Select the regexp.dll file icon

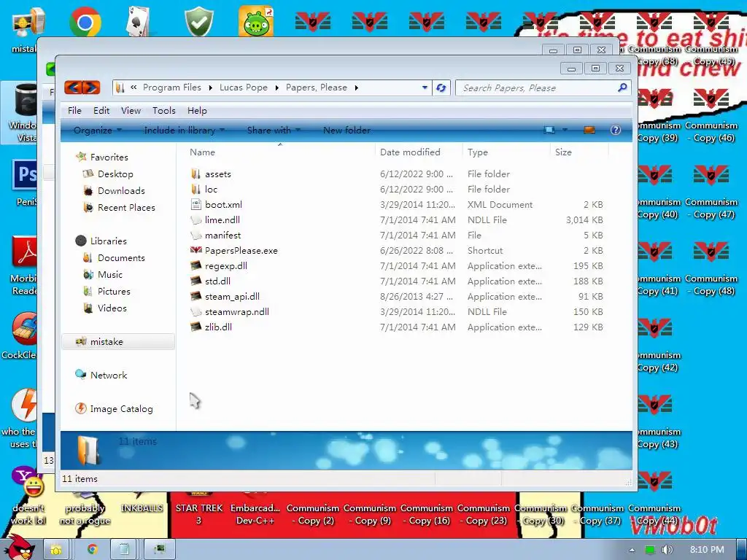pyautogui.click(x=196, y=265)
